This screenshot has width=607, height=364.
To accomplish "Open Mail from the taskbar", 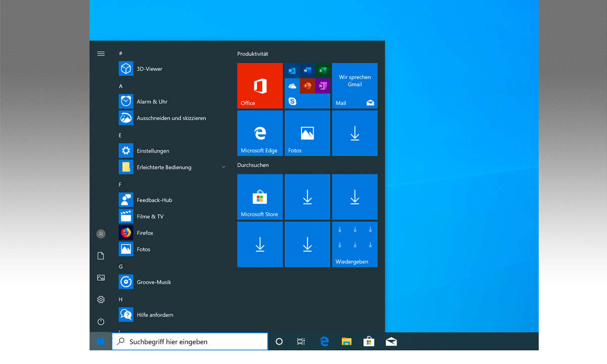I will click(391, 342).
